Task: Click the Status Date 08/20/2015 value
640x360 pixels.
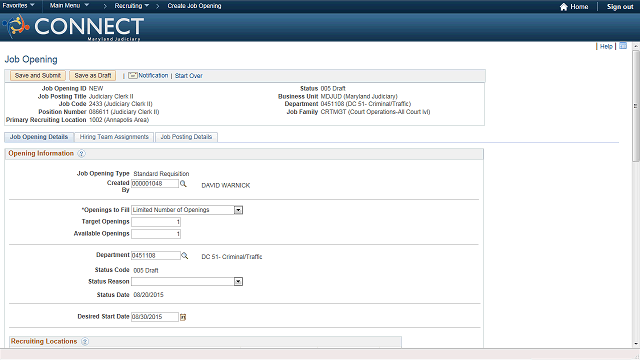Action: coord(148,295)
